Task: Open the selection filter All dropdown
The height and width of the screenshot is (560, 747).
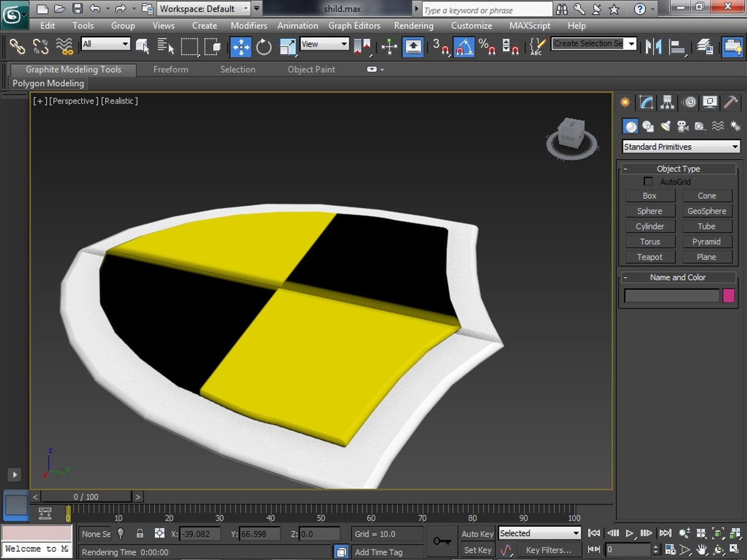Action: tap(106, 44)
